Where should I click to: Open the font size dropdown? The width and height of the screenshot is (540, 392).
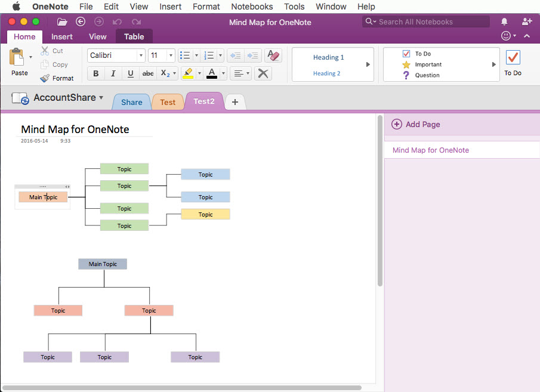point(171,55)
